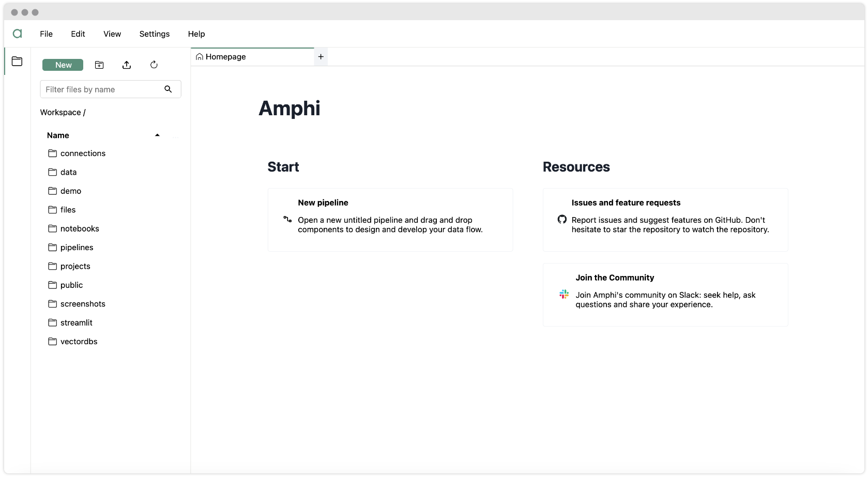Open the Help menu

tap(196, 34)
